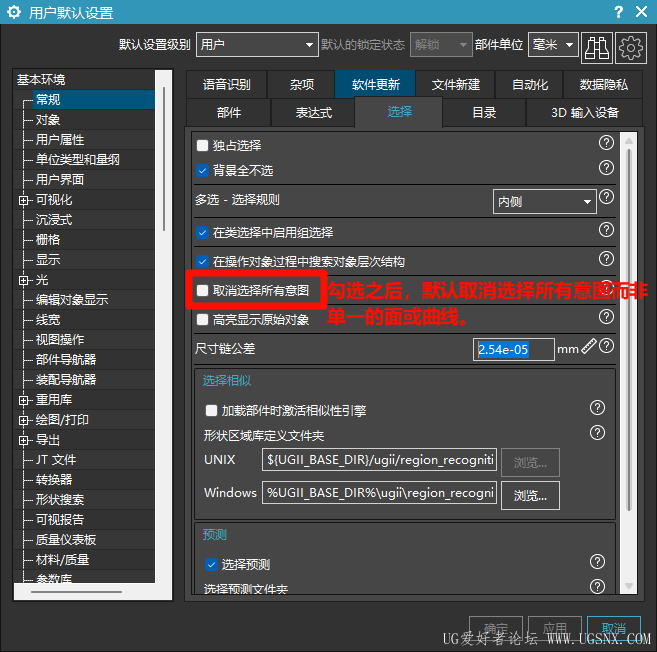Click help icon for 选择预测文件夹
Image resolution: width=657 pixels, height=652 pixels.
click(x=597, y=586)
